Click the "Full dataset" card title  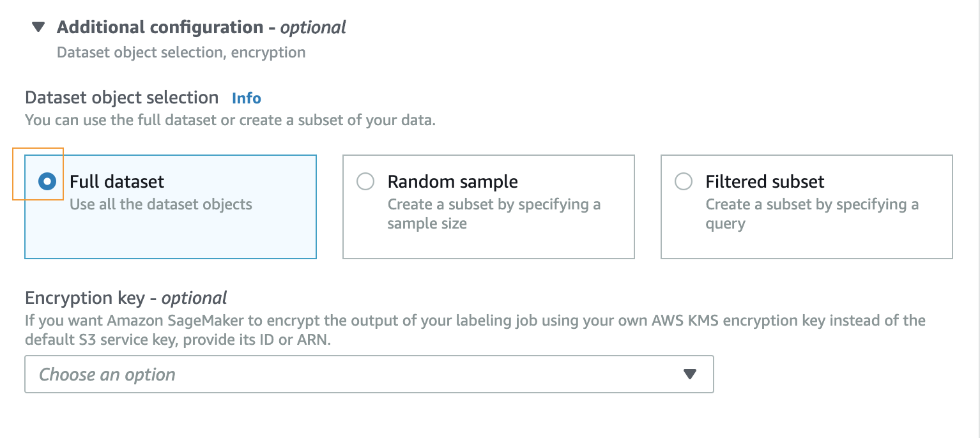pos(117,182)
